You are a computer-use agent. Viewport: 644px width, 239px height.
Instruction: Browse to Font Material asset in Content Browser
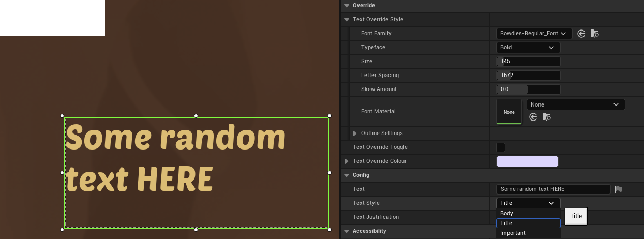(547, 117)
